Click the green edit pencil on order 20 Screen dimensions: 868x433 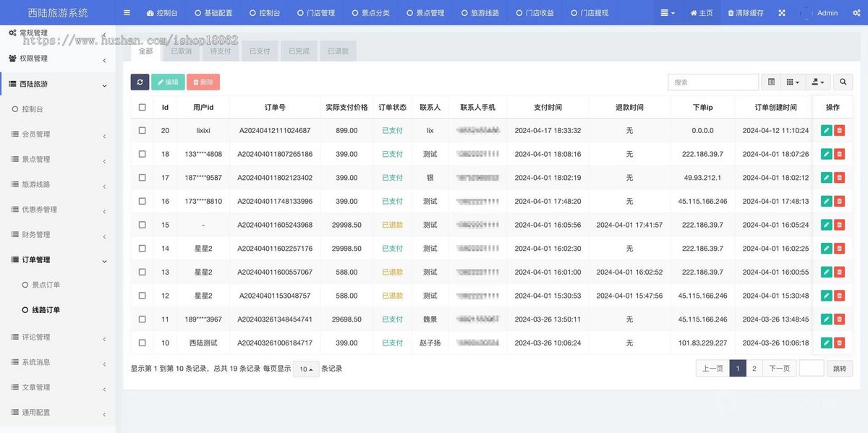(826, 130)
